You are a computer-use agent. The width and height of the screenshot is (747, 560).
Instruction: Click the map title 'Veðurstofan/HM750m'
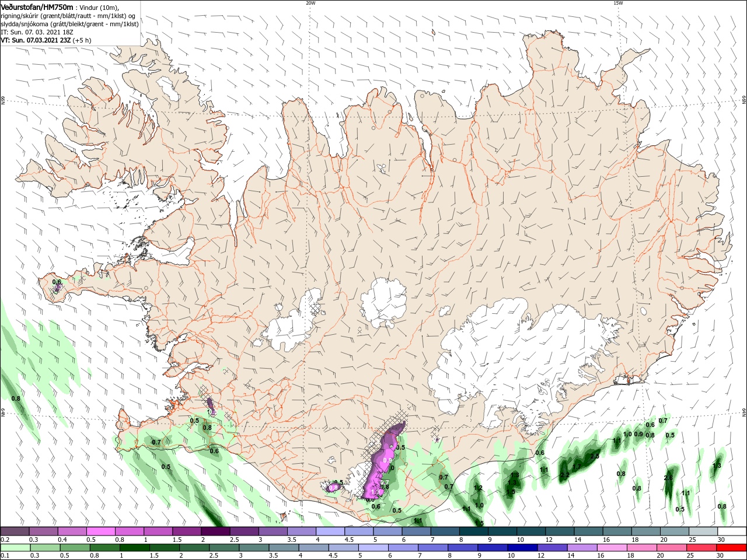point(37,7)
